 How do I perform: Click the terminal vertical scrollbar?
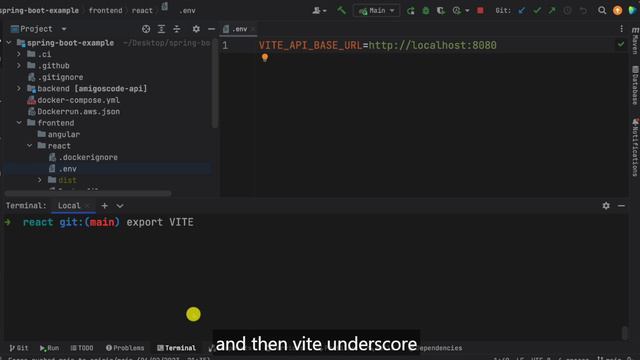coord(624,333)
